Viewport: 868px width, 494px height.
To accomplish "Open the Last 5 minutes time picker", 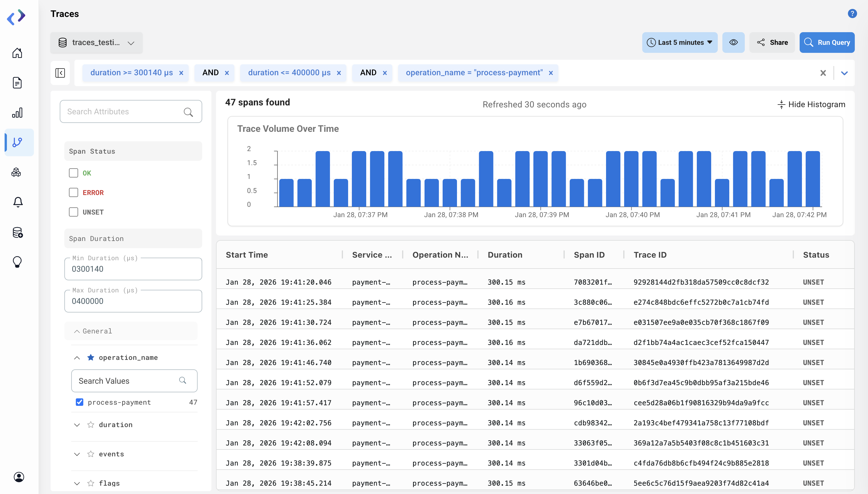I will coord(679,42).
